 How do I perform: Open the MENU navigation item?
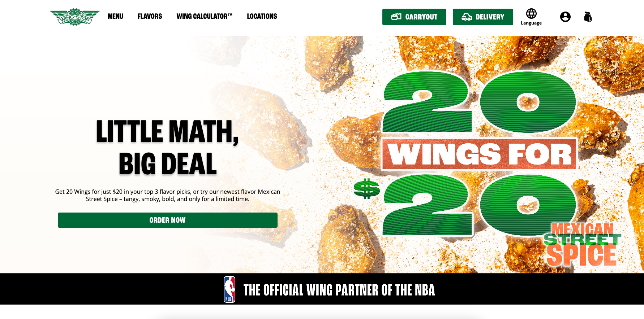click(115, 16)
